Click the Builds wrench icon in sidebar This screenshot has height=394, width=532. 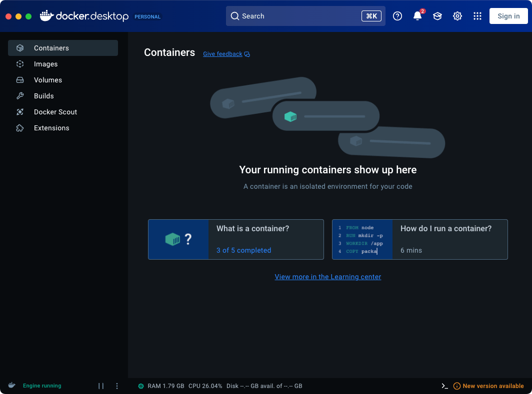[20, 96]
